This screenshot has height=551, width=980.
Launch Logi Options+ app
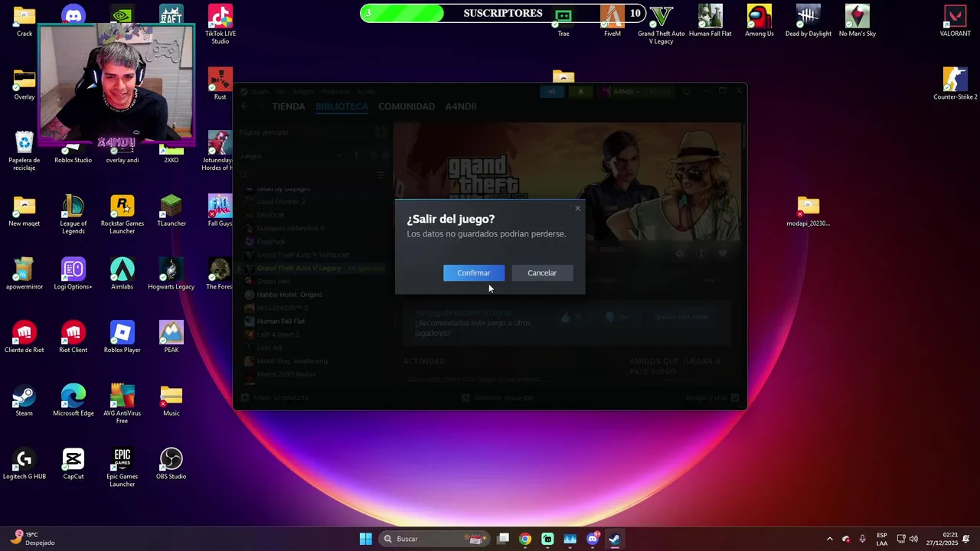[73, 274]
